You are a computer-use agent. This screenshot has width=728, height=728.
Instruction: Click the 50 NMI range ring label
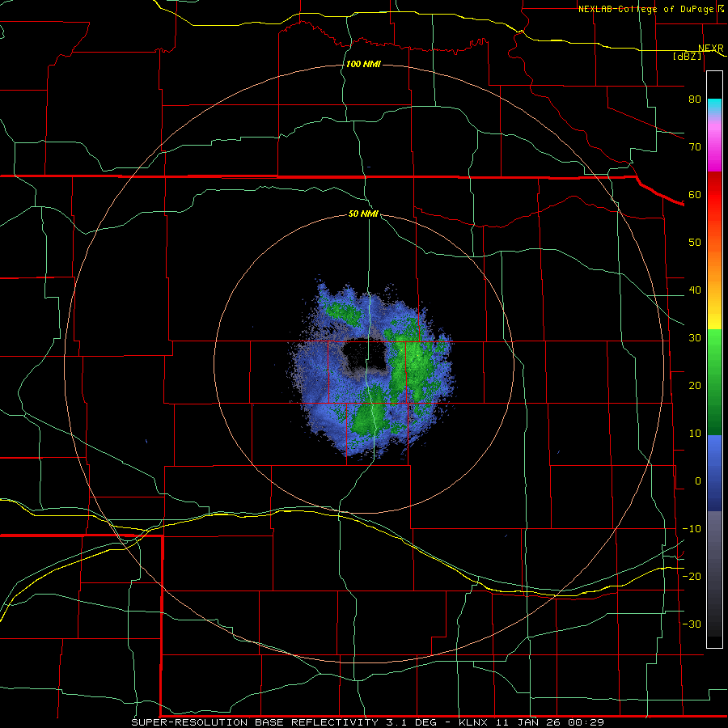[363, 214]
